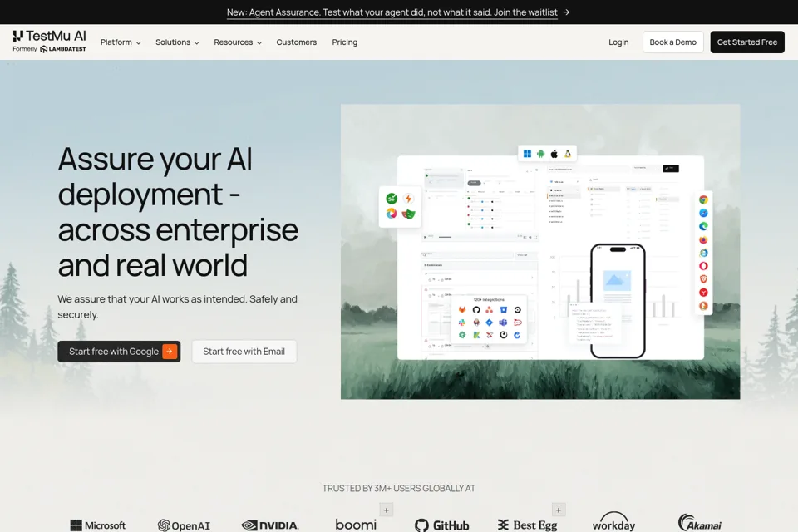The height and width of the screenshot is (532, 798).
Task: Click the boomi logo
Action: (x=356, y=524)
